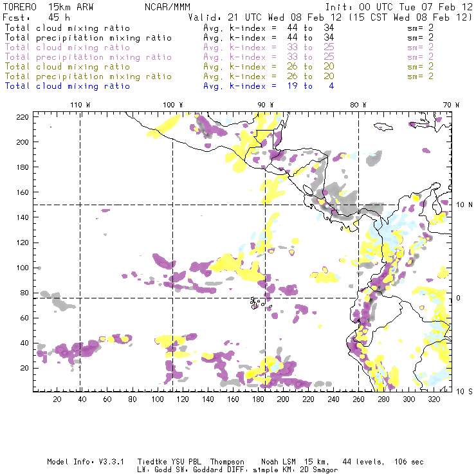Click purple 'Total cloud mixing ratio' legend label
476x476 pixels.
pos(68,48)
